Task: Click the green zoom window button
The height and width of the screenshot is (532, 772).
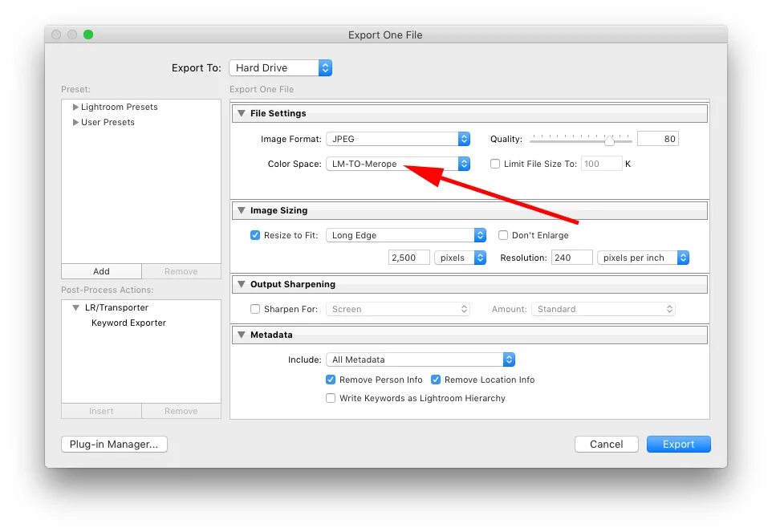Action: click(x=88, y=35)
